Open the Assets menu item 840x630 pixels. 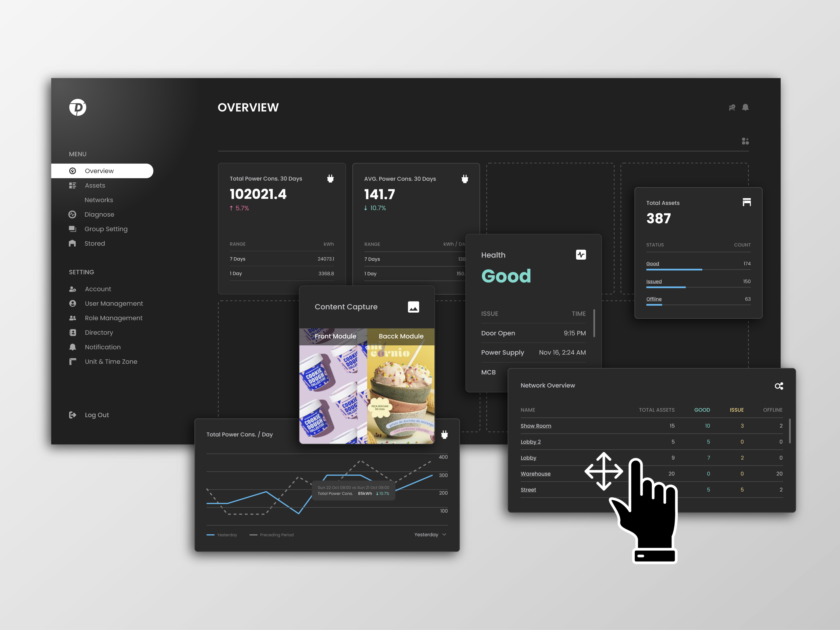click(95, 185)
